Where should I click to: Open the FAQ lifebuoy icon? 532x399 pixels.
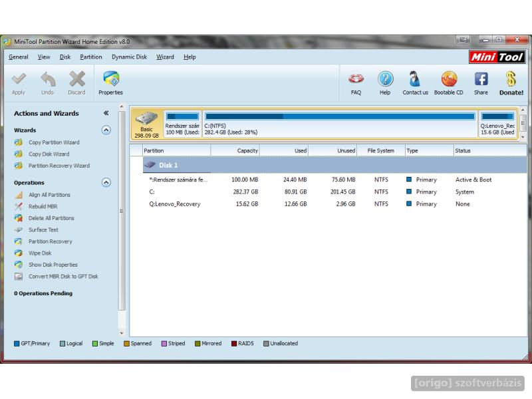point(356,78)
